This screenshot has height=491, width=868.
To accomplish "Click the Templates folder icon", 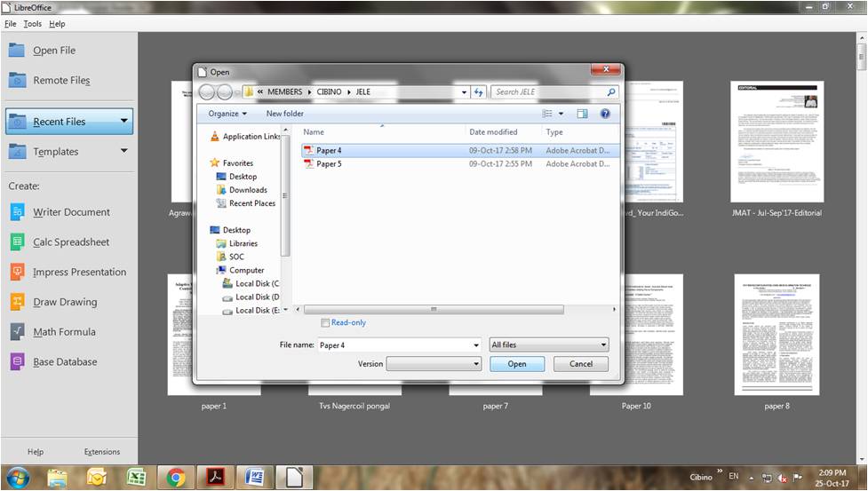I will click(17, 151).
